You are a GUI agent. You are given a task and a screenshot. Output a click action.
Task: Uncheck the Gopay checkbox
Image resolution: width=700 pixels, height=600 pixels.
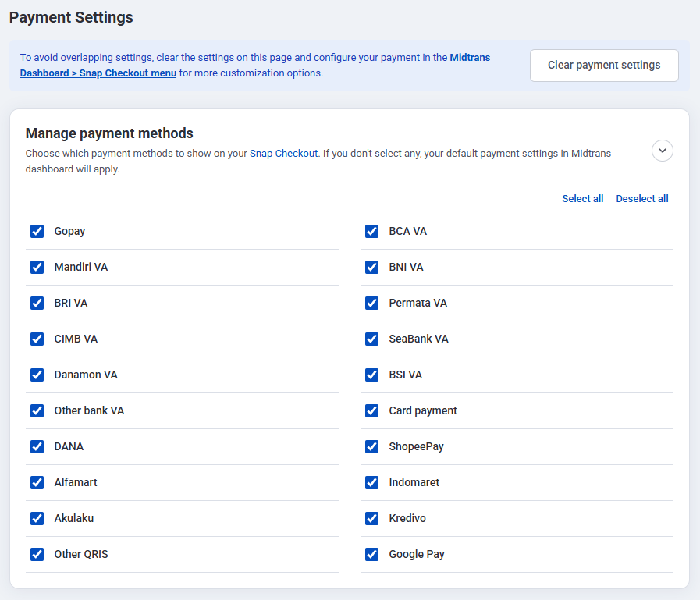pos(37,231)
